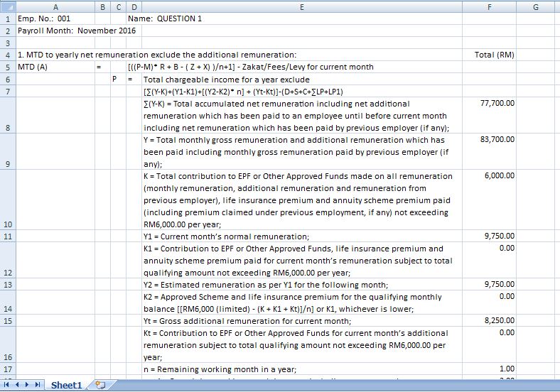Screen dimensions: 560x392
Task: Click the 'MTD (A)' cell
Action: point(55,67)
